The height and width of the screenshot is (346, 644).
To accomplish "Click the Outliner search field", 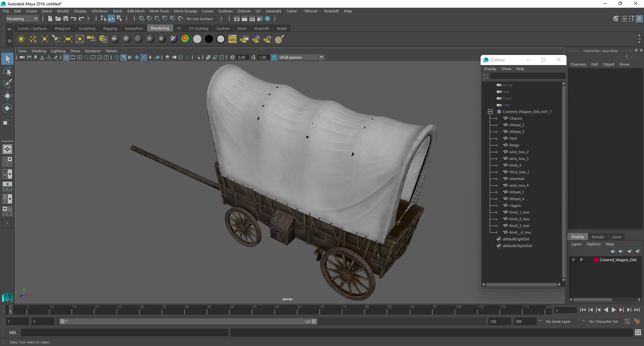I will point(528,76).
